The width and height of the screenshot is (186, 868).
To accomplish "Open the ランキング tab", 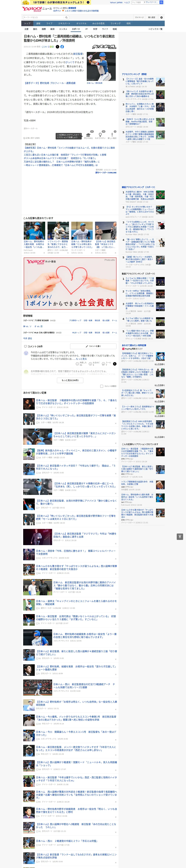I will 115,24.
